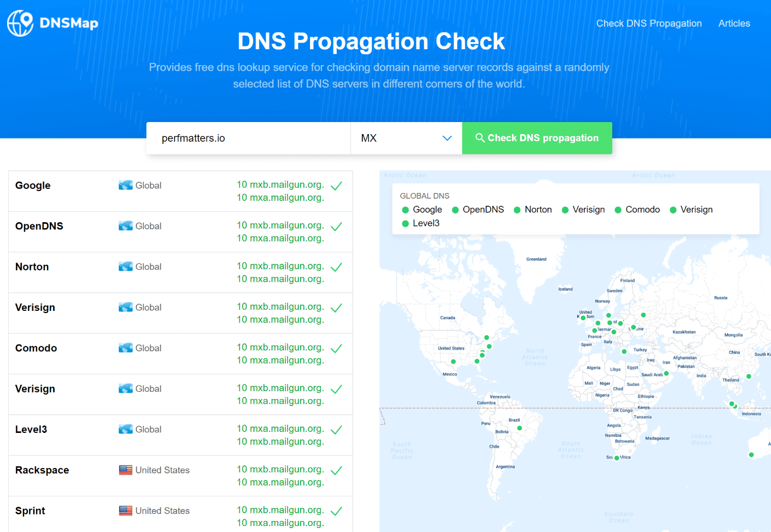Click the map marker near Saudi Arabia

(x=666, y=373)
